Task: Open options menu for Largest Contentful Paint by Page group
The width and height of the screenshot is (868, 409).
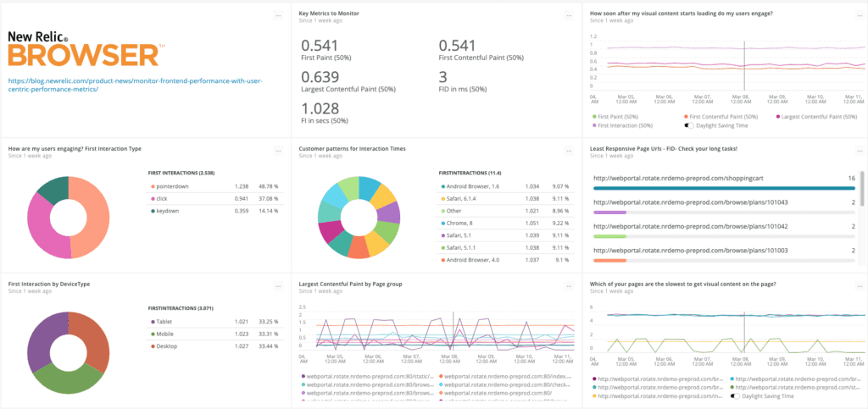Action: tap(569, 286)
